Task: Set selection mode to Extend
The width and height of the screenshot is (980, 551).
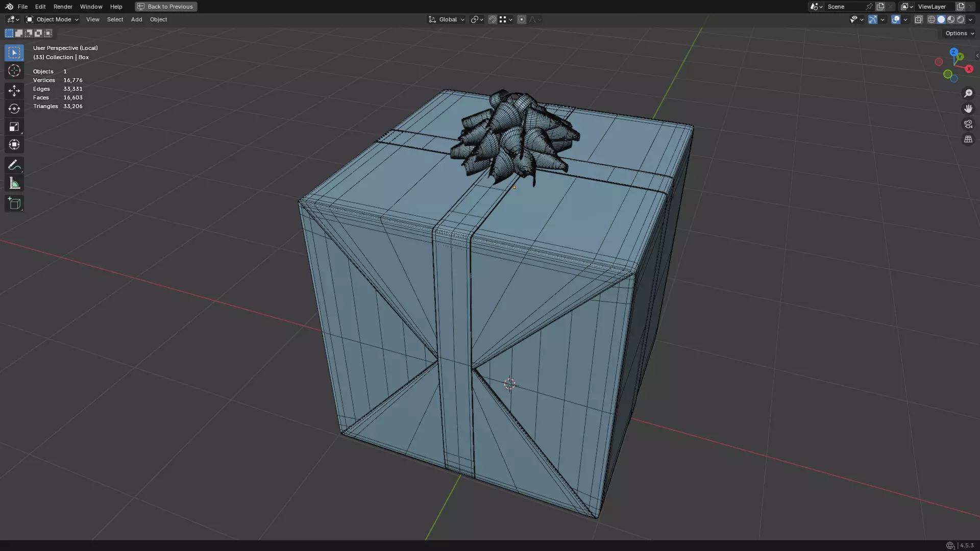Action: pyautogui.click(x=19, y=33)
